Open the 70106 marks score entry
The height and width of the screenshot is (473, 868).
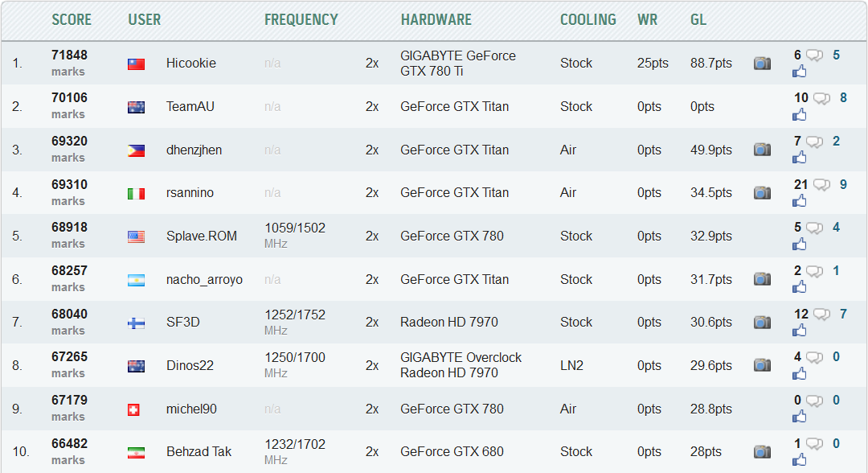click(x=69, y=106)
